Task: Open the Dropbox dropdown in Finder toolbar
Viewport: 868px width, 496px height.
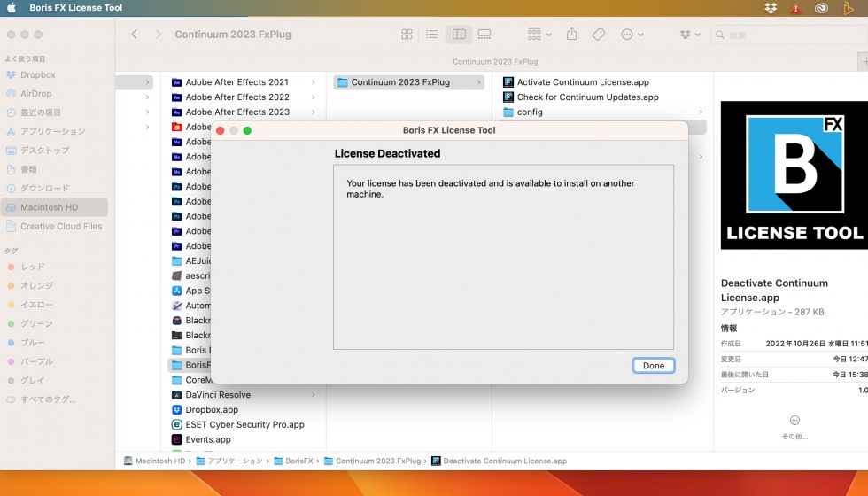Action: (x=690, y=35)
